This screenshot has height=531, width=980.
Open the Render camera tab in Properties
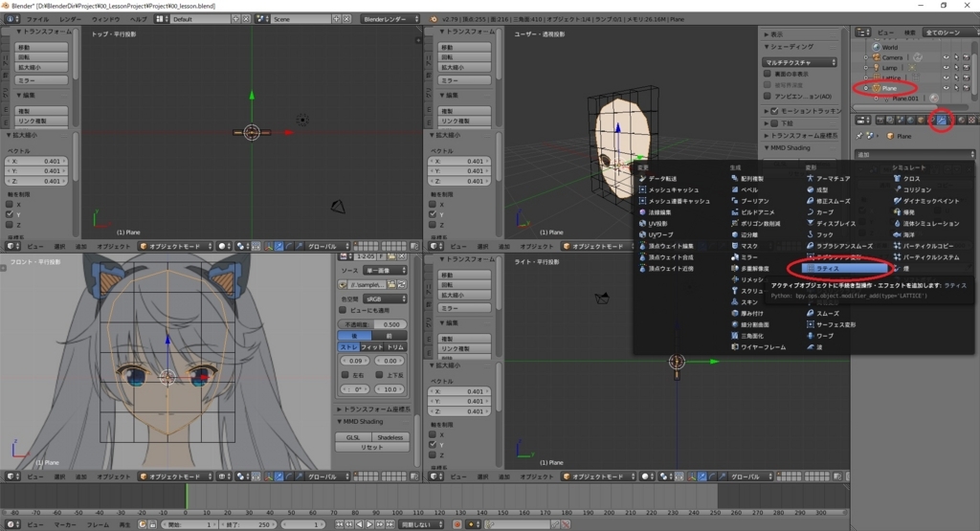click(x=880, y=120)
